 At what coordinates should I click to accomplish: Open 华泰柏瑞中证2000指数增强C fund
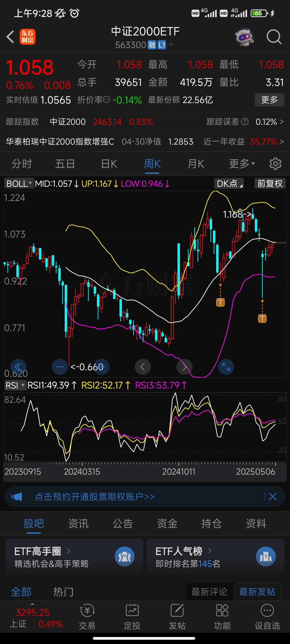tap(60, 141)
